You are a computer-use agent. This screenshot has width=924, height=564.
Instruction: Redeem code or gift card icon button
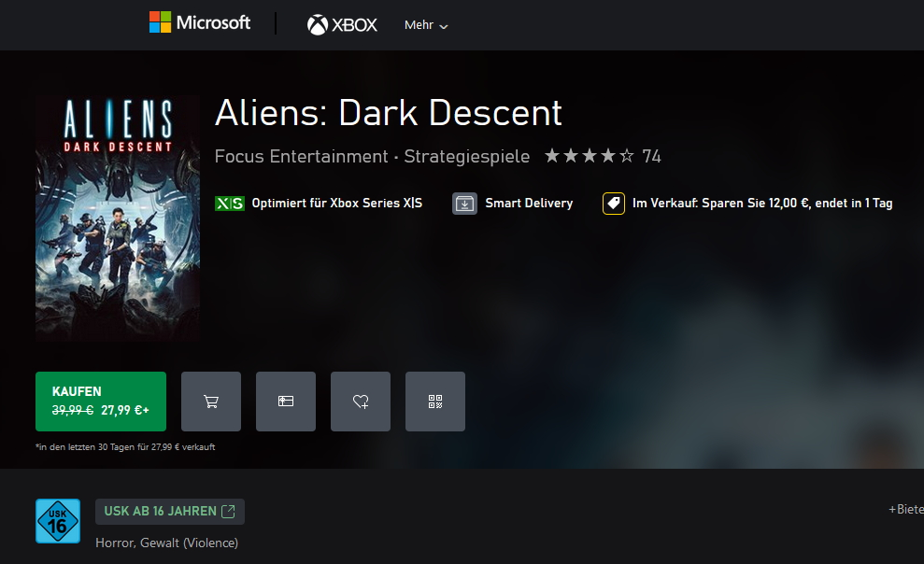286,402
